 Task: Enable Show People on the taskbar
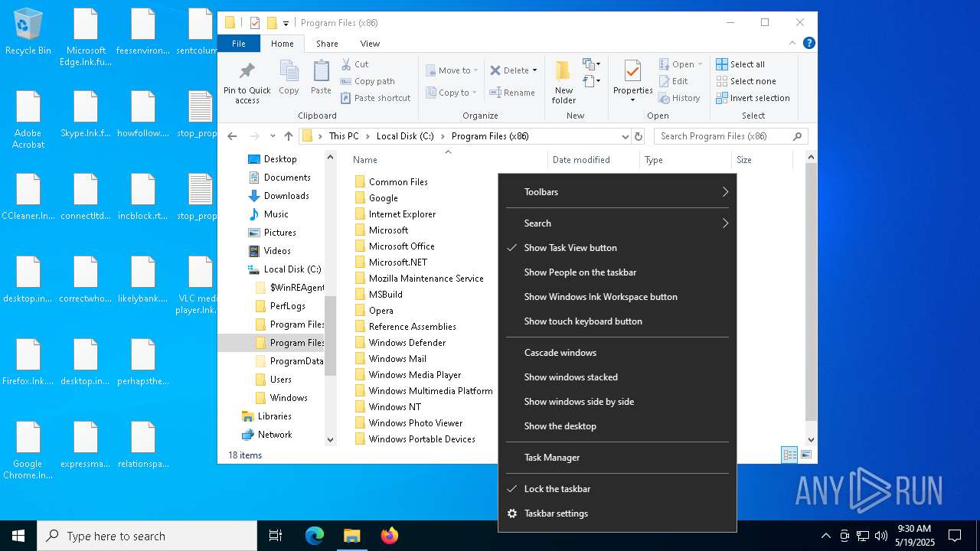[617, 272]
